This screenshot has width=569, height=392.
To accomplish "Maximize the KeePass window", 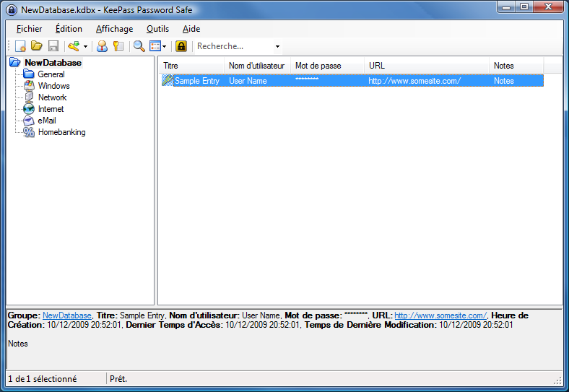I will [x=524, y=7].
